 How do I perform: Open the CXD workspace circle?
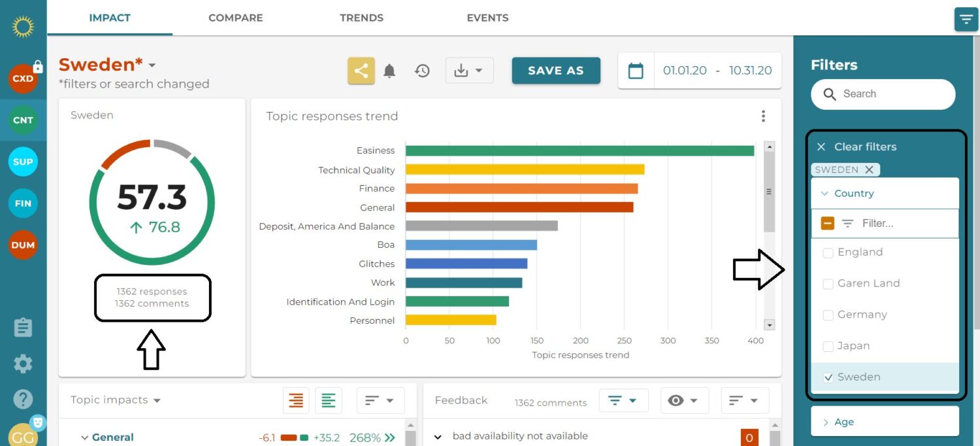click(23, 78)
